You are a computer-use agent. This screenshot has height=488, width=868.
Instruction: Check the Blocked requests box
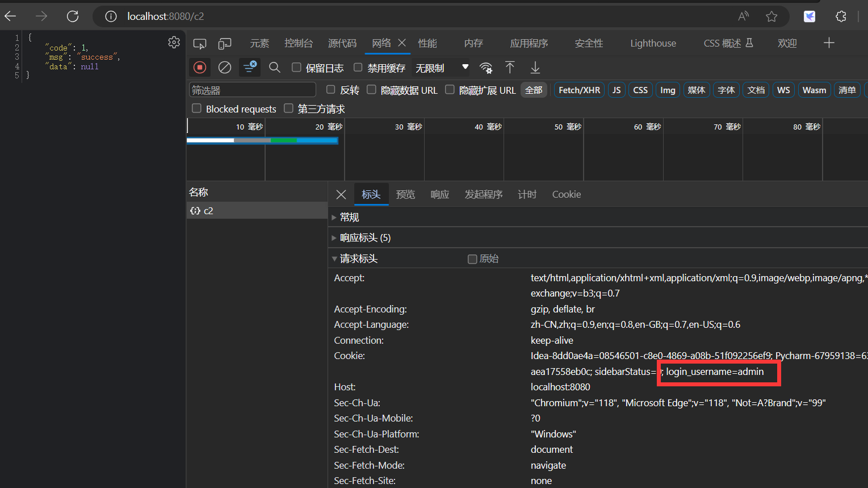pyautogui.click(x=197, y=109)
